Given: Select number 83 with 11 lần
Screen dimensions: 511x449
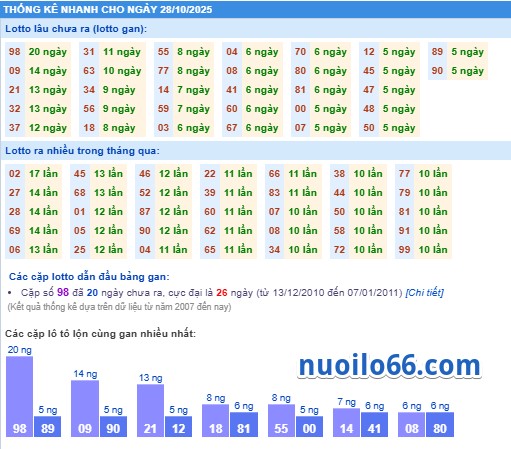Looking at the screenshot, I should (x=274, y=193).
